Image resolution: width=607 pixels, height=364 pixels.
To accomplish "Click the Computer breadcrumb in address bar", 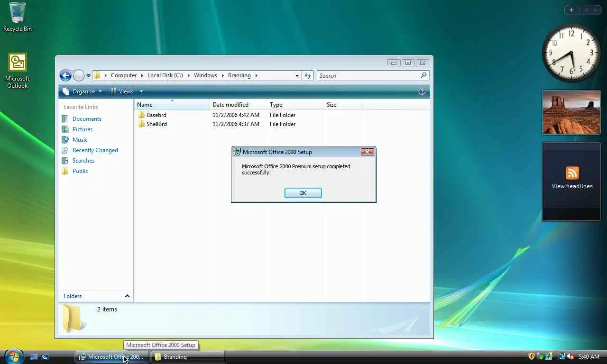I will 124,75.
